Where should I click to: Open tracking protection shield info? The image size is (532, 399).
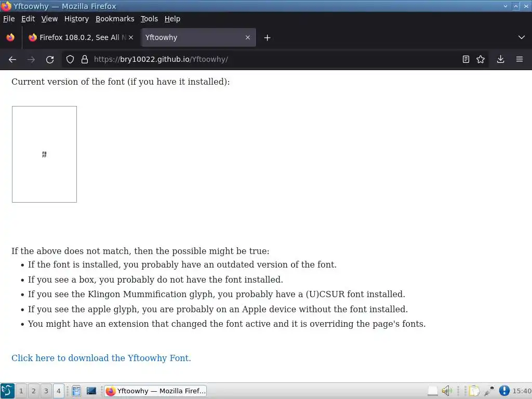[x=70, y=59]
